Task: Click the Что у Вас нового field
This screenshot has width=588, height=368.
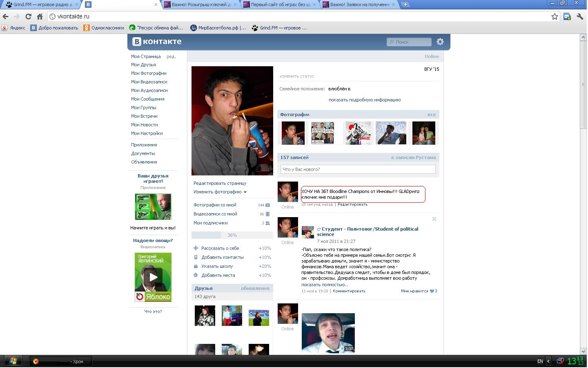Action: [358, 169]
